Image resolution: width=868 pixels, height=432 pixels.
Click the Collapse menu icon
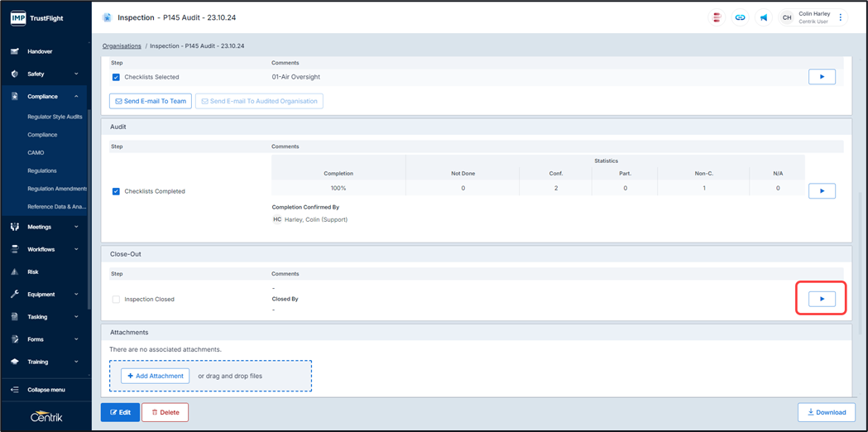[15, 390]
